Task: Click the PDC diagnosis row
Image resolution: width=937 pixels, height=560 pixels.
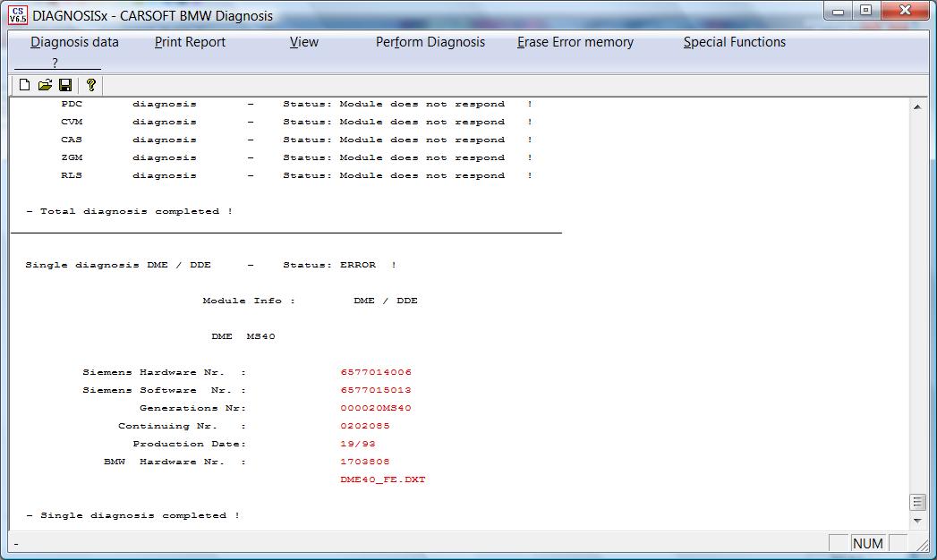Action: (296, 104)
